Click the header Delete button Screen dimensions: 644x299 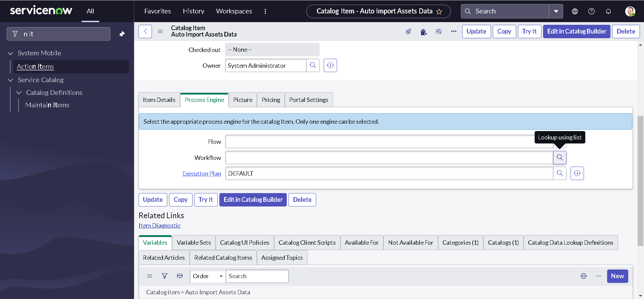click(626, 32)
